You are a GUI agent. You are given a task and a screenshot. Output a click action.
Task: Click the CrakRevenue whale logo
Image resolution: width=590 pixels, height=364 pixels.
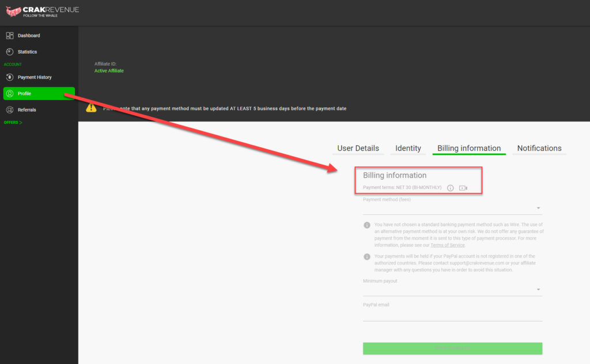(13, 12)
